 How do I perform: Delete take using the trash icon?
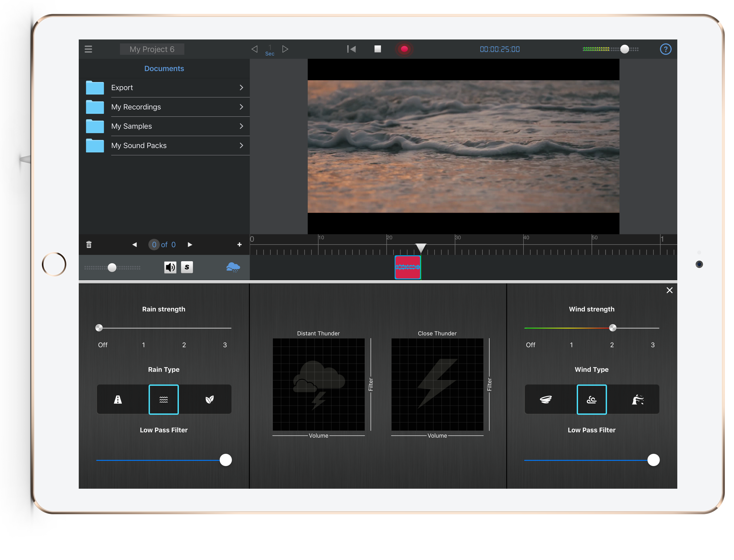pyautogui.click(x=89, y=244)
